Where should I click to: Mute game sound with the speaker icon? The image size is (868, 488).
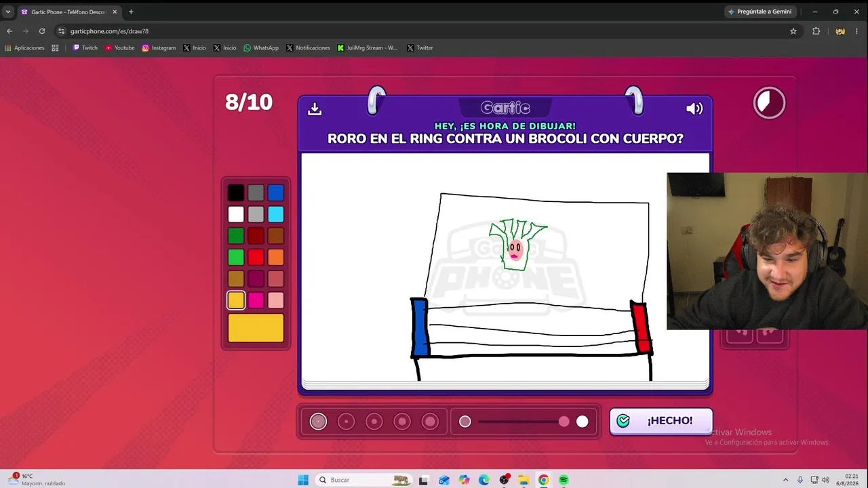click(694, 108)
